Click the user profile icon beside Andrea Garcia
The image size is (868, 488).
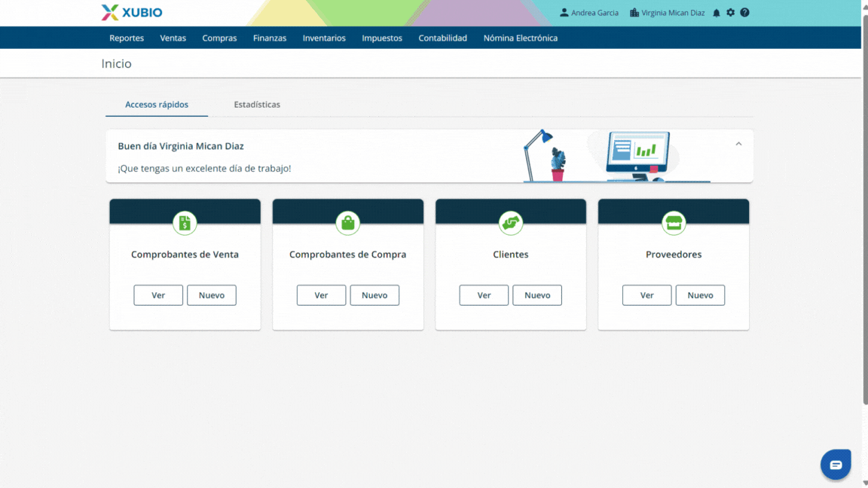click(x=564, y=12)
